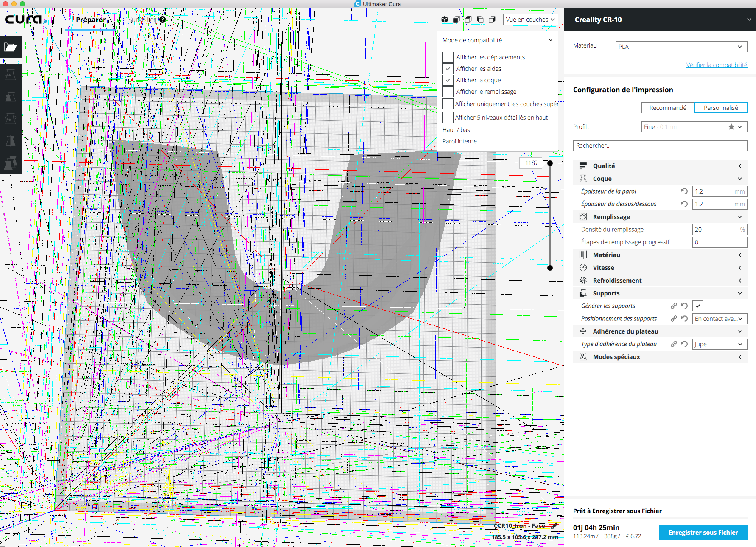The image size is (756, 547).
Task: Uncheck Afficher la coque checkbox
Action: coord(448,80)
